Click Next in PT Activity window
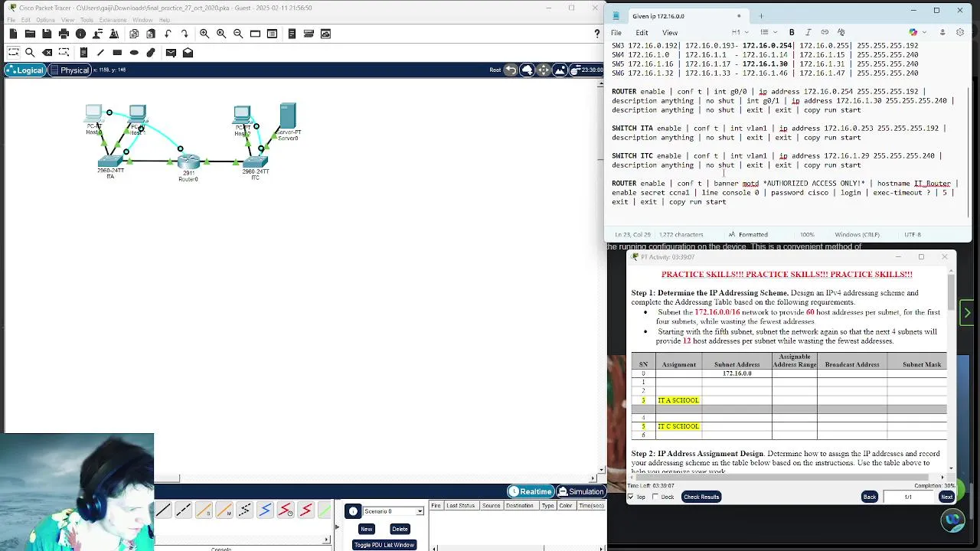Viewport: 980px width, 551px height. [946, 497]
